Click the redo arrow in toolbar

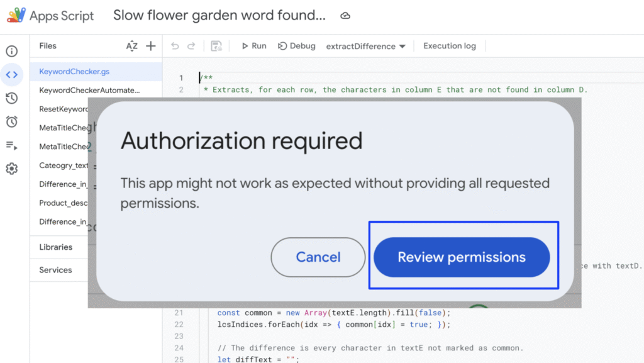pyautogui.click(x=191, y=46)
